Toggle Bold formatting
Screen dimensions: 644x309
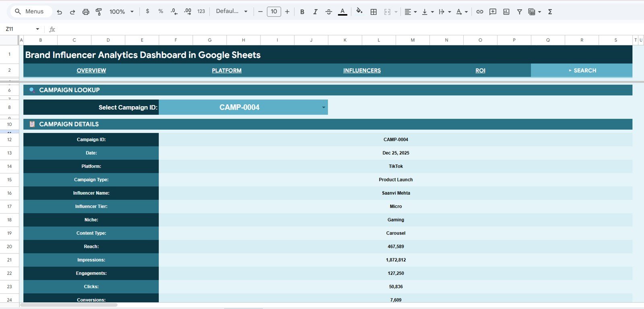[x=302, y=12]
